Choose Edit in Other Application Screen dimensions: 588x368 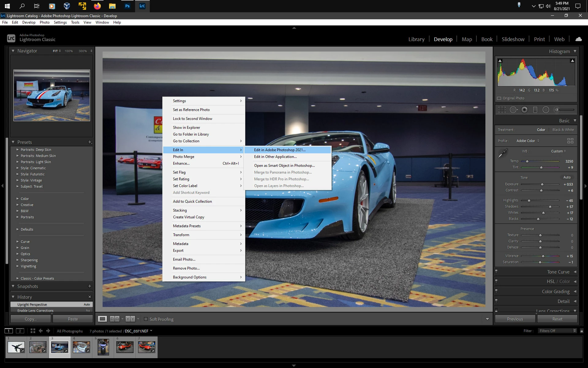click(275, 157)
